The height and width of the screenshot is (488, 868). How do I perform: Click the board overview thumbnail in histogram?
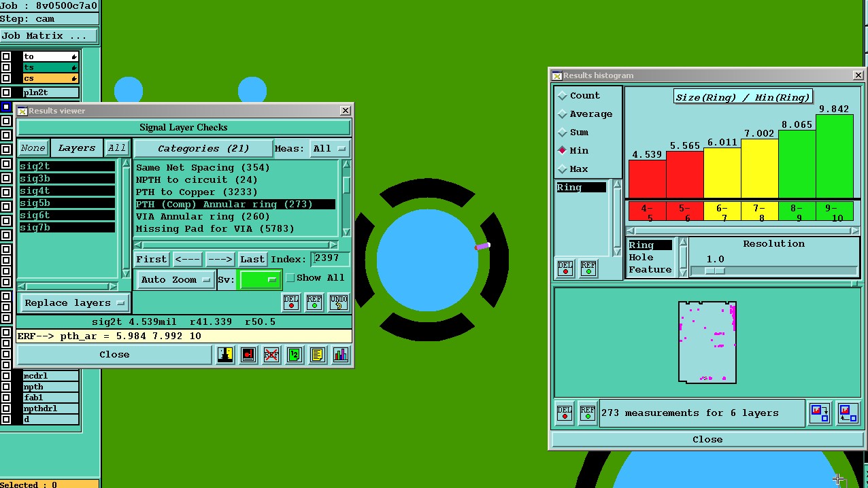coord(707,342)
